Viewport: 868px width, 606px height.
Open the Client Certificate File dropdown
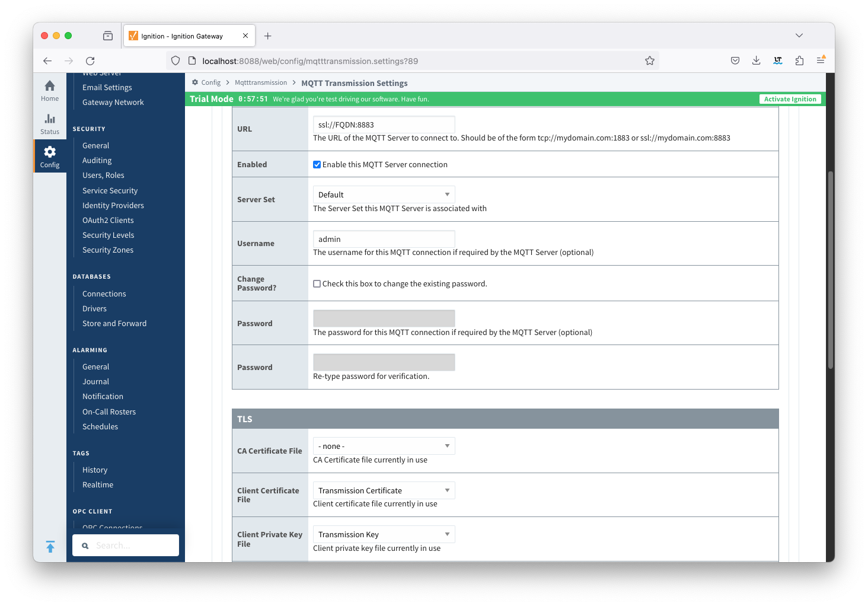(x=384, y=490)
